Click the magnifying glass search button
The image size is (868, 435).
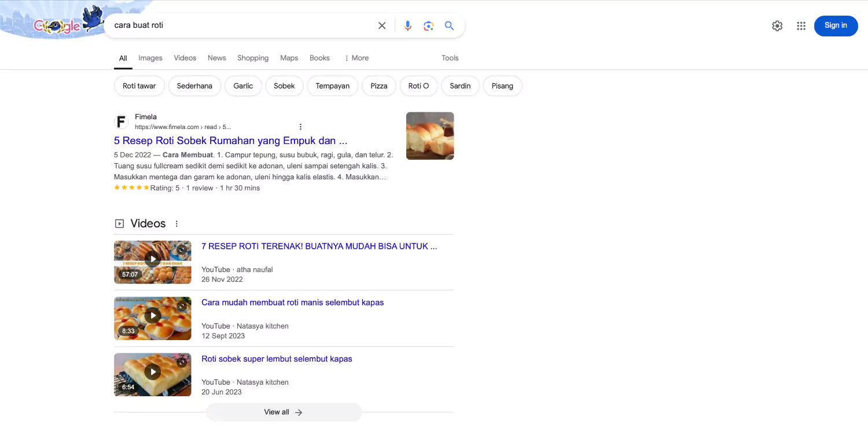point(449,25)
